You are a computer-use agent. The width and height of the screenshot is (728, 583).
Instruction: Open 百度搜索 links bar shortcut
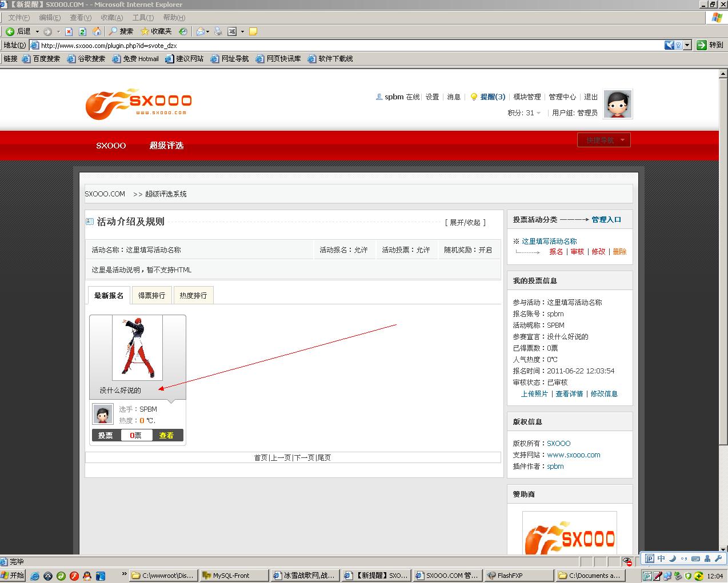tap(41, 59)
